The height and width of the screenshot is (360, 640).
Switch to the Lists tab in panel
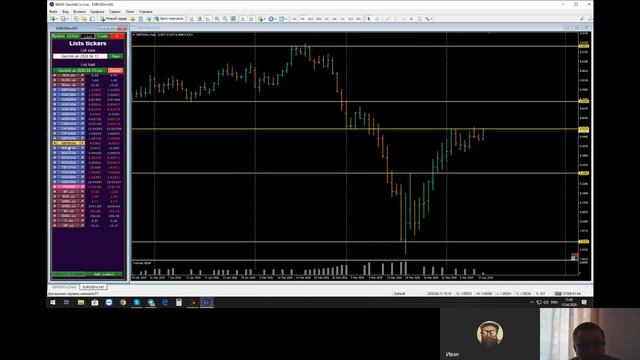pyautogui.click(x=88, y=36)
